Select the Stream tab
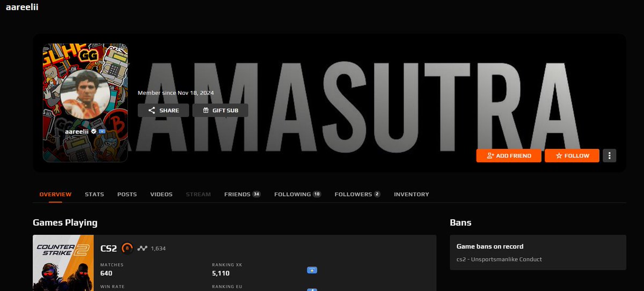This screenshot has height=291, width=644. point(199,194)
